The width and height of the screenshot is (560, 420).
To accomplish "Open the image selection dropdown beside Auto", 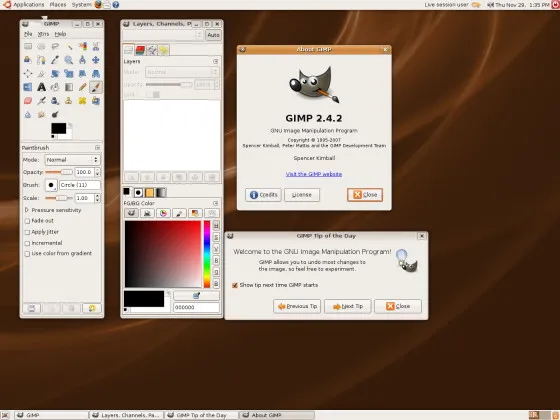I will click(x=163, y=35).
